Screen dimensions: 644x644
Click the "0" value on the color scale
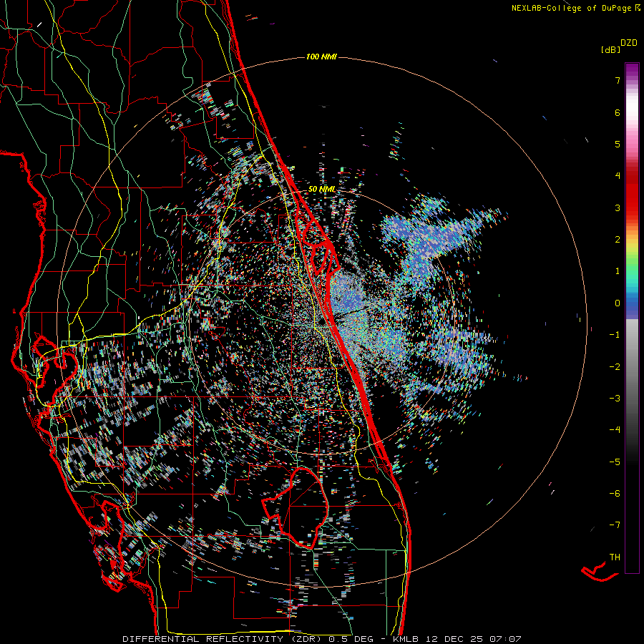coord(618,303)
